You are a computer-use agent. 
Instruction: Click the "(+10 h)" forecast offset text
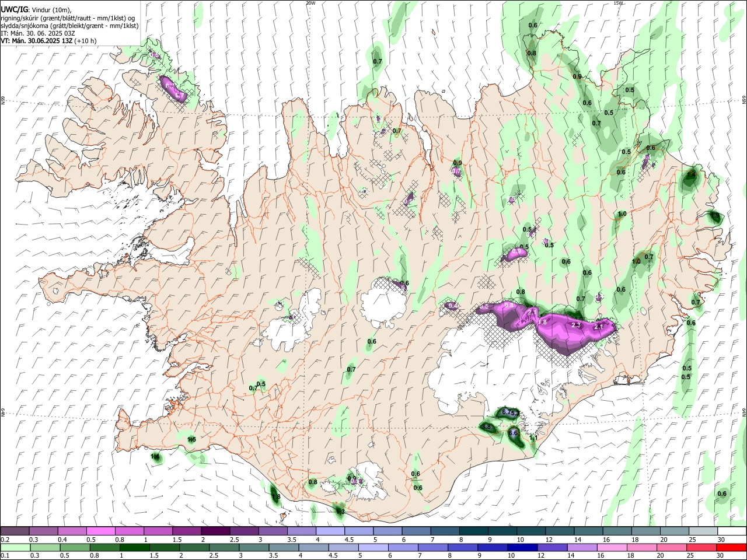coord(85,41)
